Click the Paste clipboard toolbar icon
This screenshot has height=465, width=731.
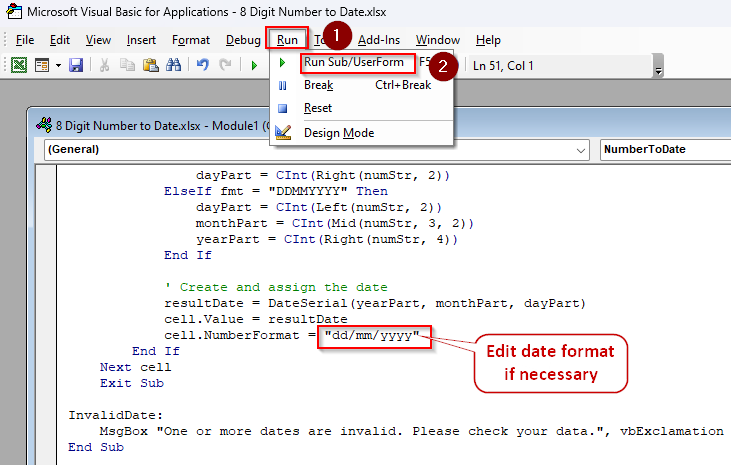[x=150, y=65]
